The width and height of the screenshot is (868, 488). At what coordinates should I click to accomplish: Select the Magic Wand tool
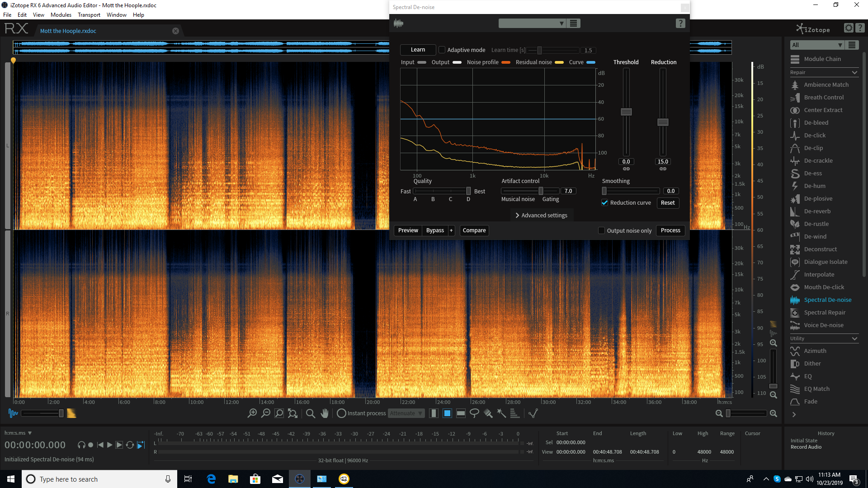coord(501,413)
